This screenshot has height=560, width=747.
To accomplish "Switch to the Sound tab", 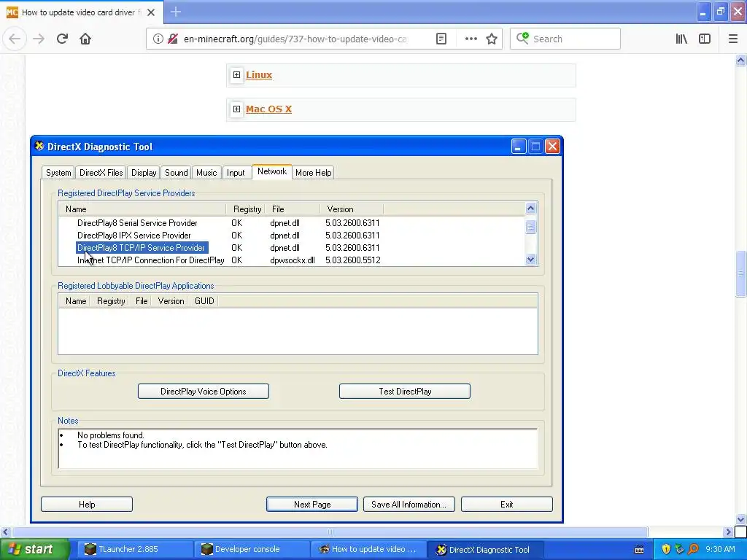I will point(177,172).
